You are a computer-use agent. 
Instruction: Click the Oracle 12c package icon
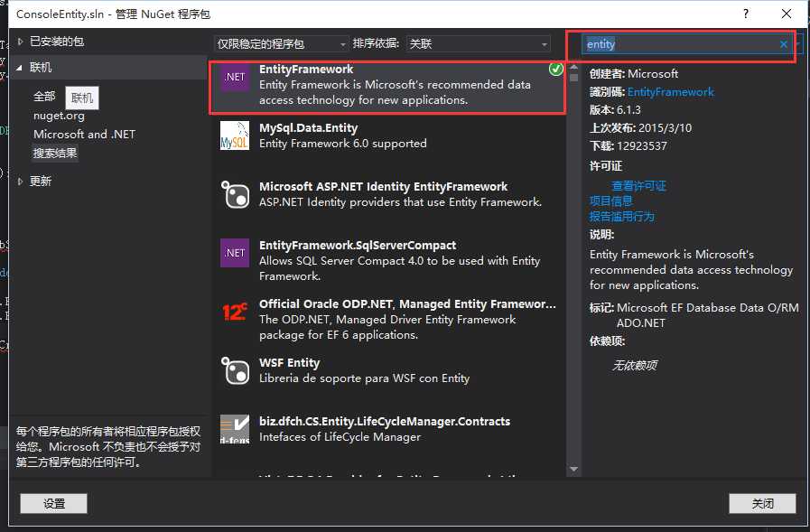click(235, 312)
